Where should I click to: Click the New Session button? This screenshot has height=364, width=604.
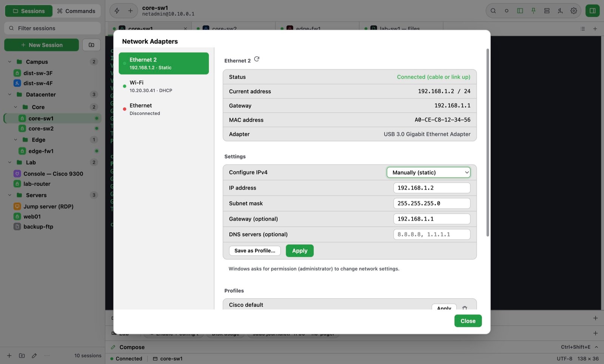click(x=42, y=45)
